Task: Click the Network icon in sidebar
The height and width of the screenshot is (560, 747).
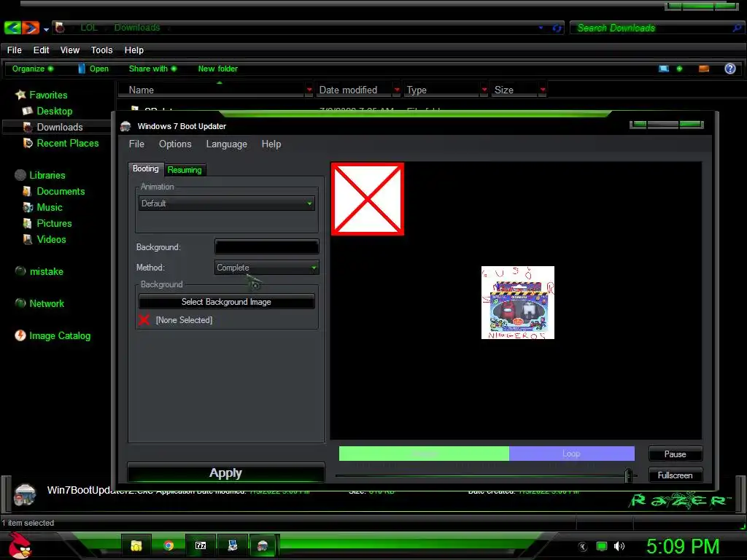Action: (20, 303)
